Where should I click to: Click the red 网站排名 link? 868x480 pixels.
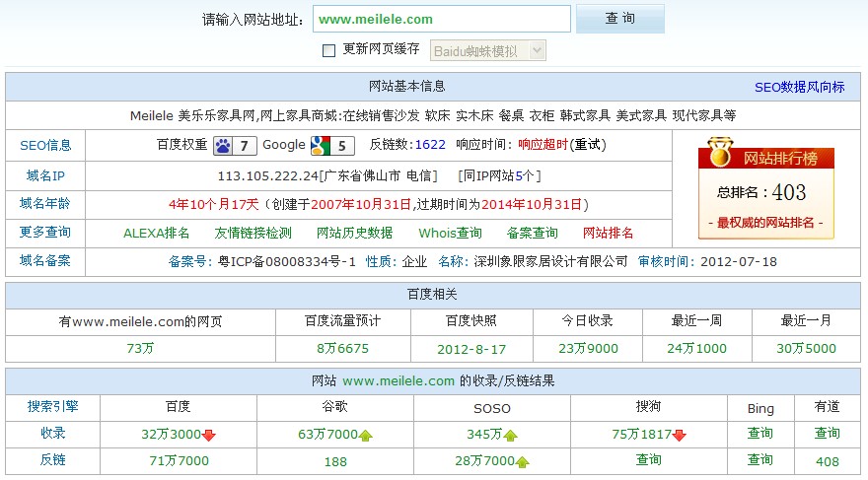608,234
